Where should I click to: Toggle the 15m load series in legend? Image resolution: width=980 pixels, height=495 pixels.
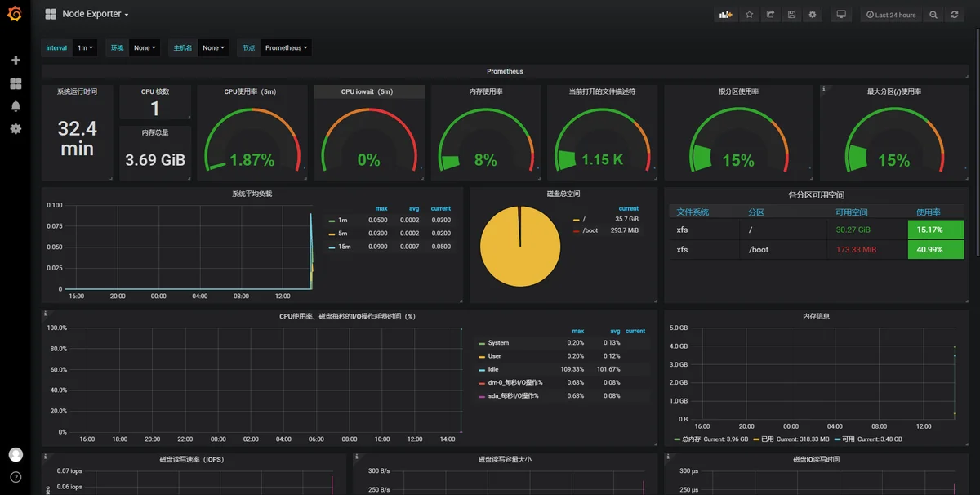click(x=343, y=247)
